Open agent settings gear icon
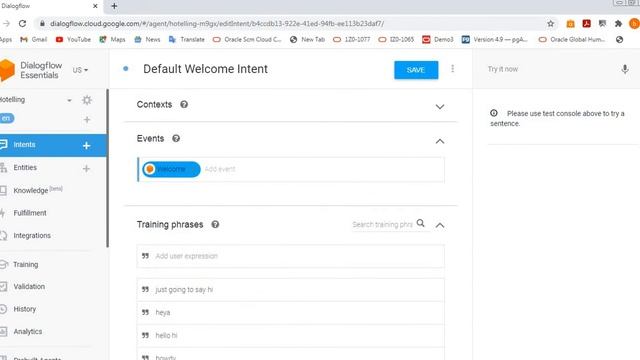 (x=87, y=100)
